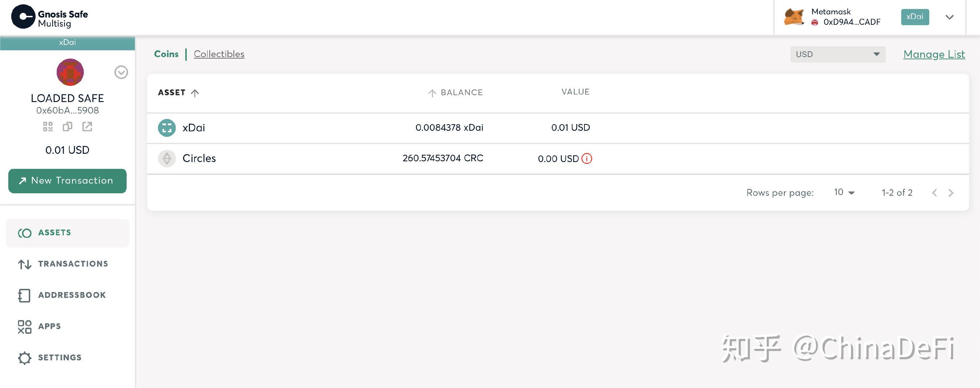980x388 pixels.
Task: Click the Circles value info icon
Action: coord(587,158)
